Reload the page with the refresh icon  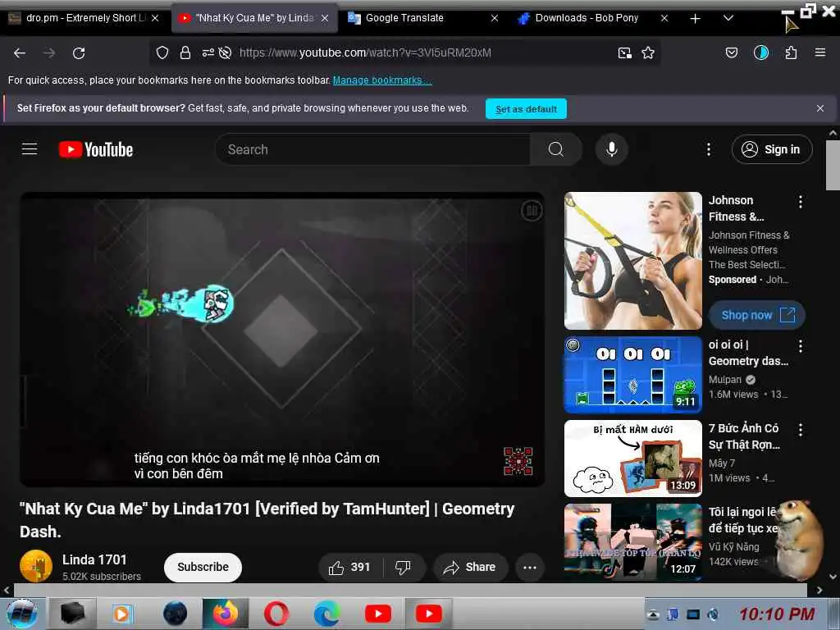point(79,53)
